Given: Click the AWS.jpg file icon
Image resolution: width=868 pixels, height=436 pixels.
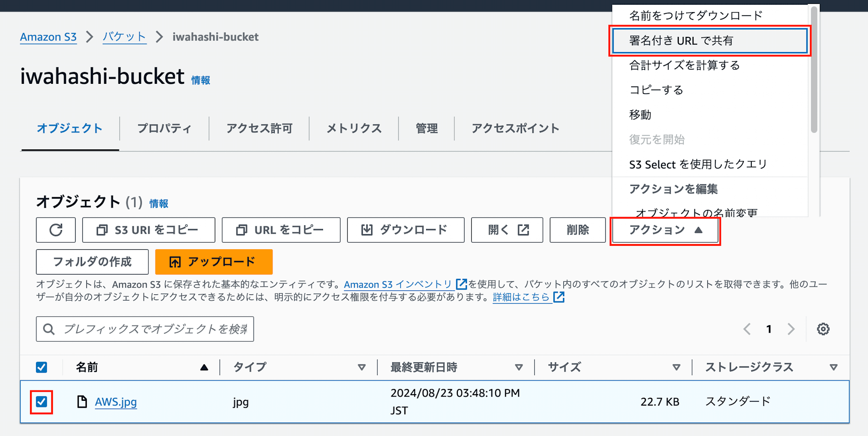Looking at the screenshot, I should (82, 402).
